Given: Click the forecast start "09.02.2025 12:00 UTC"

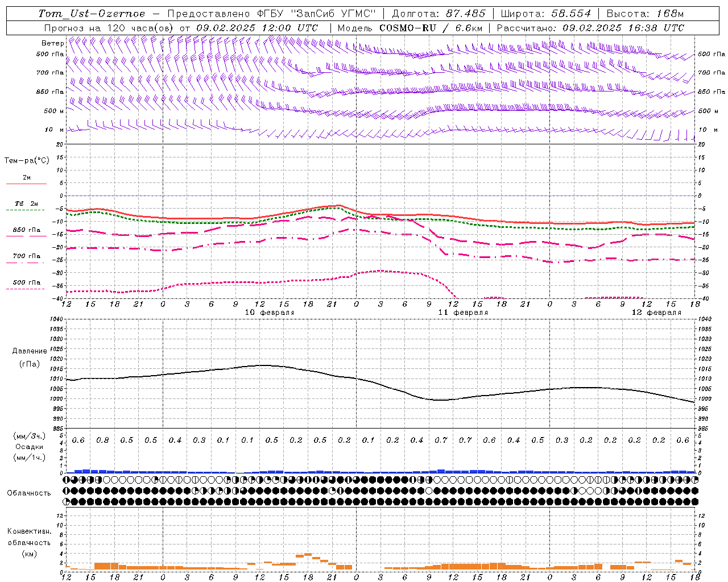Looking at the screenshot, I should coord(257,28).
